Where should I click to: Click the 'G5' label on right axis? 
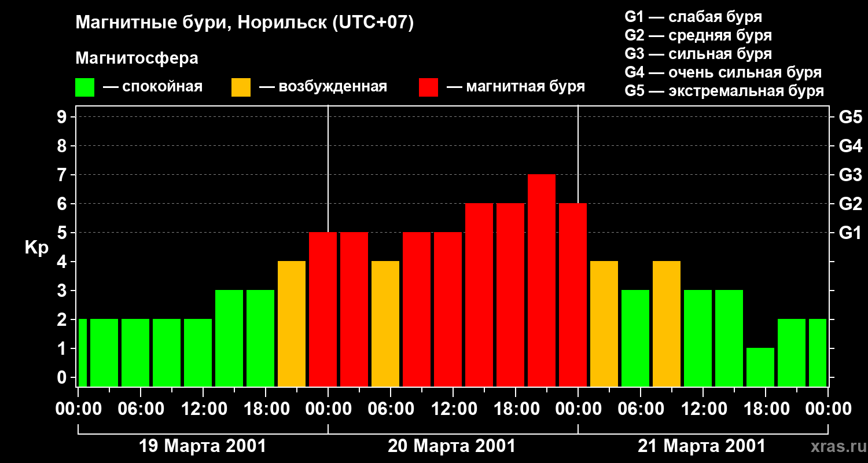pos(850,117)
